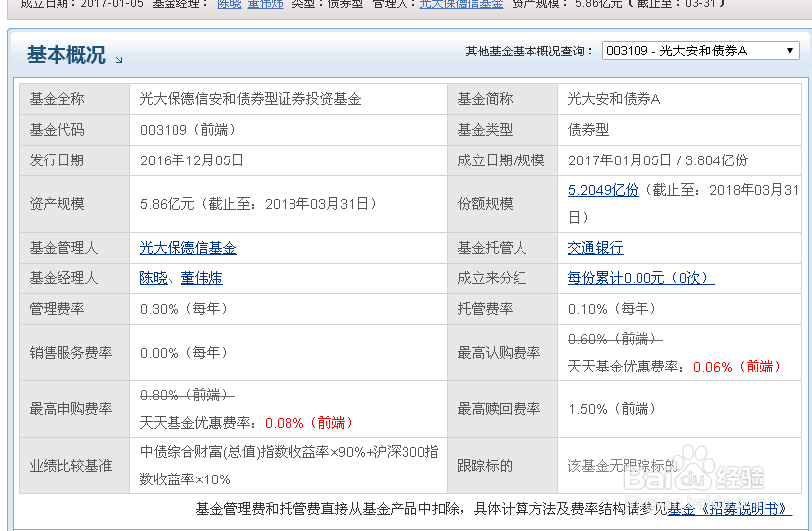Image resolution: width=812 pixels, height=531 pixels.
Task: Click the 成立日期/规模 row label
Action: tap(501, 160)
